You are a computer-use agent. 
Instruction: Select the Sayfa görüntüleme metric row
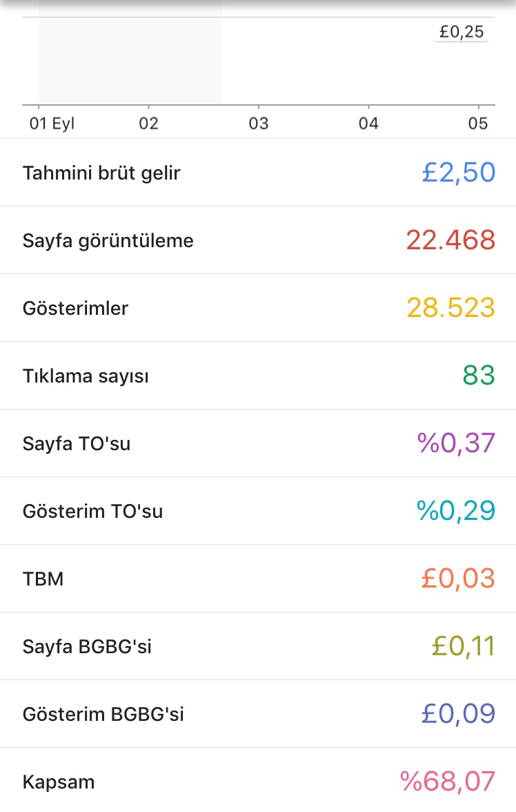258,240
